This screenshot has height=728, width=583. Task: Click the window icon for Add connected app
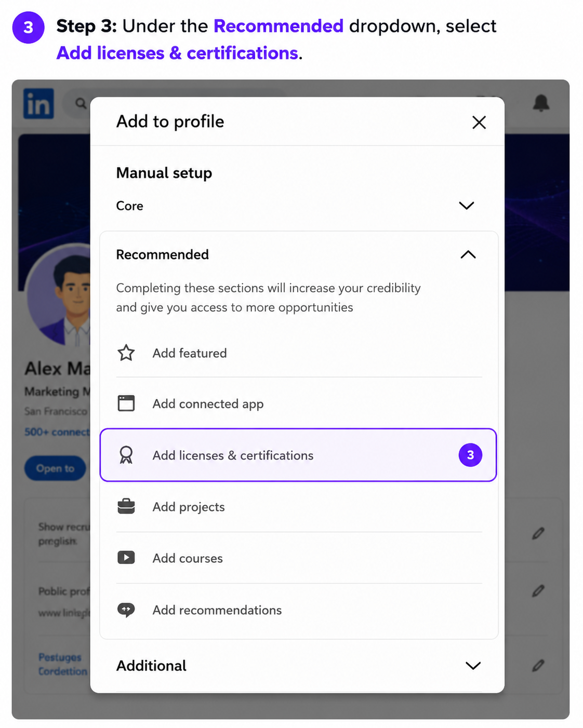click(126, 403)
